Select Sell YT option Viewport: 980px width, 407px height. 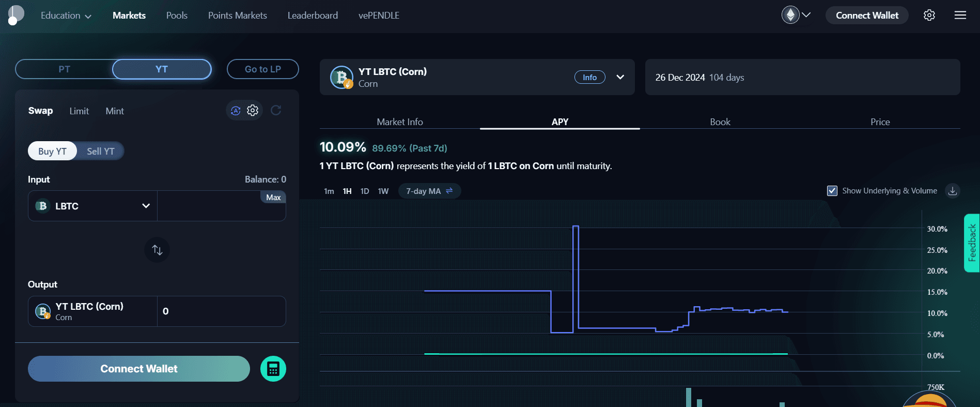[x=100, y=151]
